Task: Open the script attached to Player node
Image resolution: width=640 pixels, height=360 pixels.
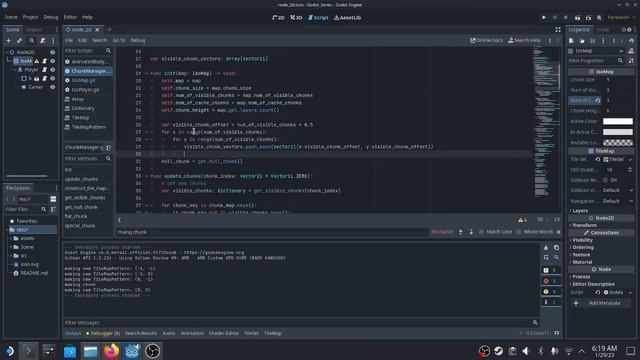Action: pyautogui.click(x=45, y=70)
